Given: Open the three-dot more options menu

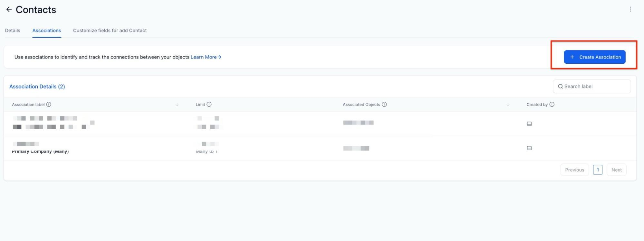Looking at the screenshot, I should pos(630,9).
